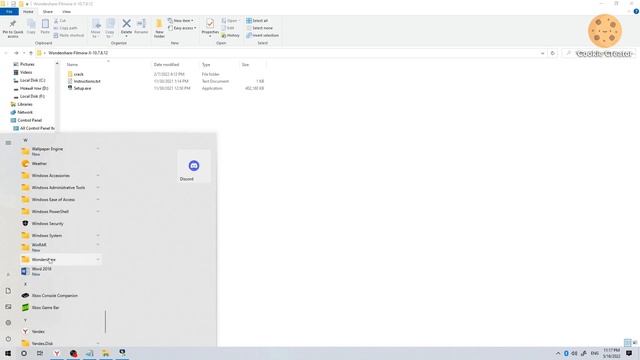Expand the Windows PowerShell folder
The width and height of the screenshot is (640, 360).
pyautogui.click(x=60, y=211)
